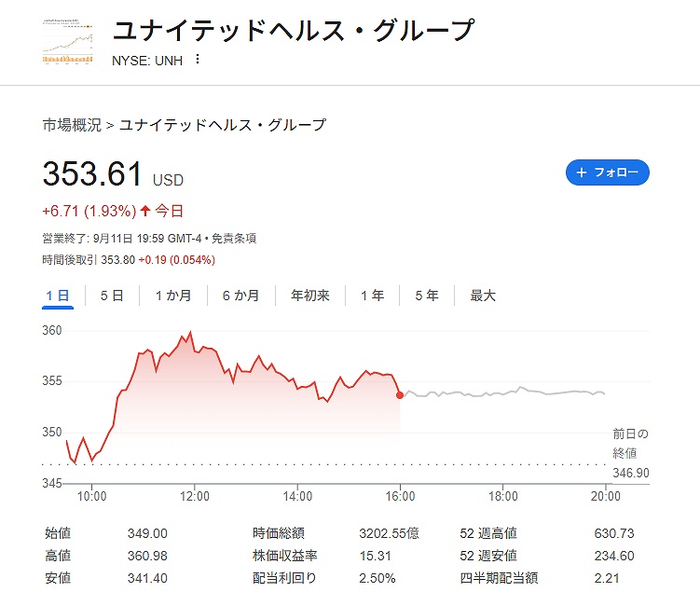Click the フォロー follow button

607,172
